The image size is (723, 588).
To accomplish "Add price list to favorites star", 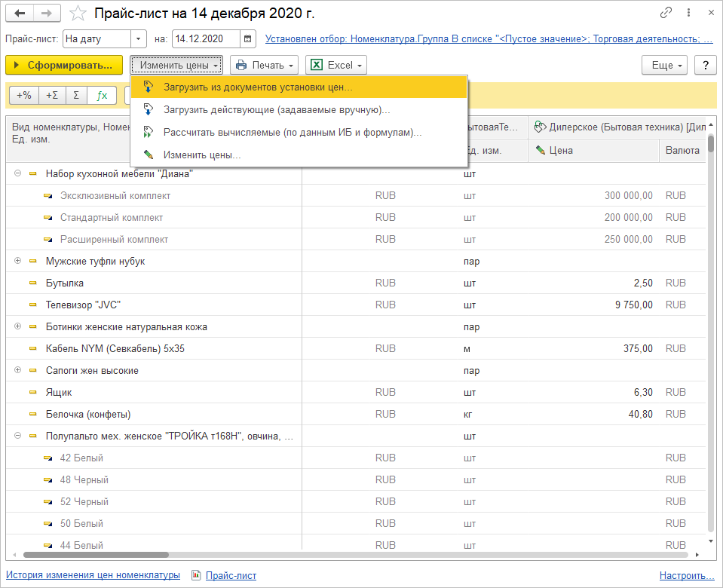I will coord(78,14).
